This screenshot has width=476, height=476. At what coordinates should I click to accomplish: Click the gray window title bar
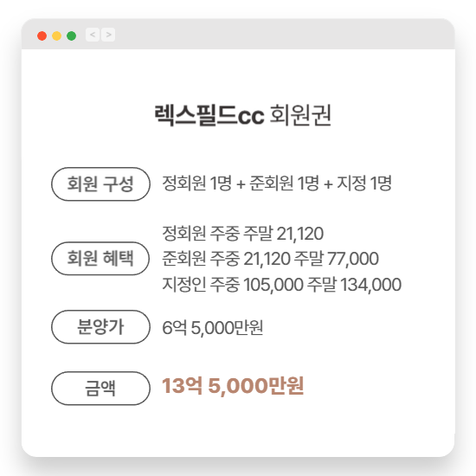pyautogui.click(x=238, y=35)
